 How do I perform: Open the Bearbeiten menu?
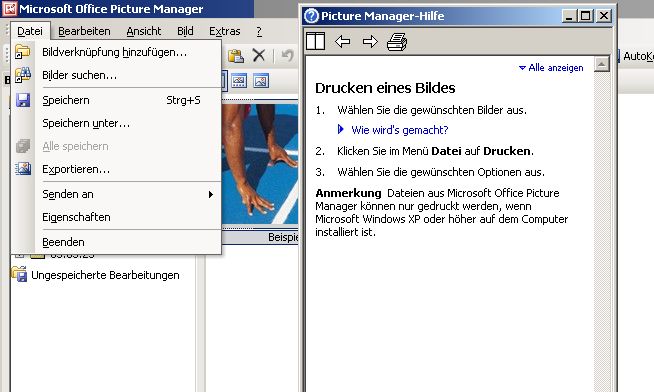click(x=84, y=31)
